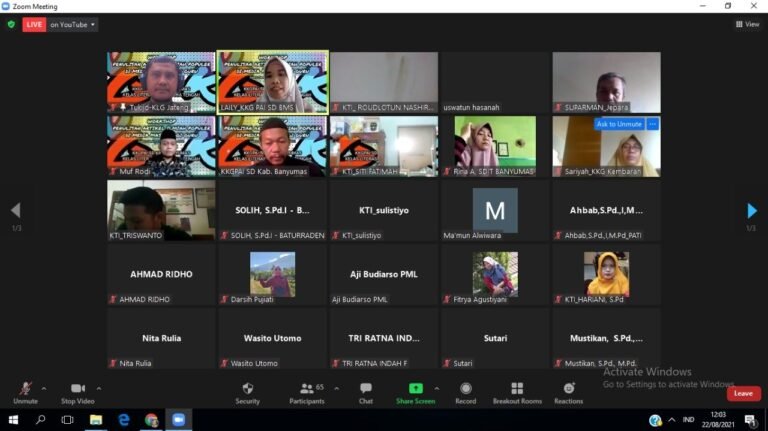Click the KTI_ROUDLOTUN NASHIR tile
Image resolution: width=768 pixels, height=431 pixels.
coord(384,82)
